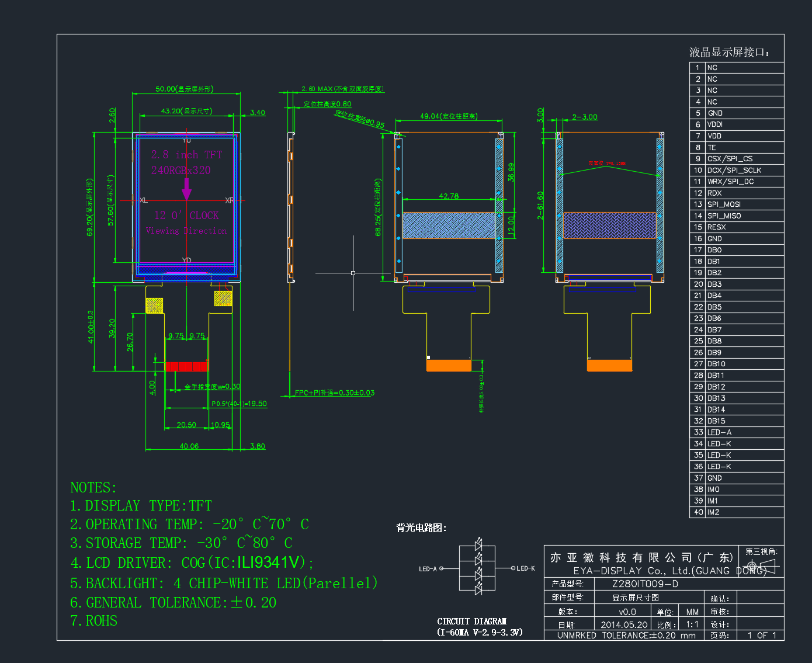Click the CIRCUIT DIAGRAM caption
Screen dimensions: 812x663
[x=471, y=622]
